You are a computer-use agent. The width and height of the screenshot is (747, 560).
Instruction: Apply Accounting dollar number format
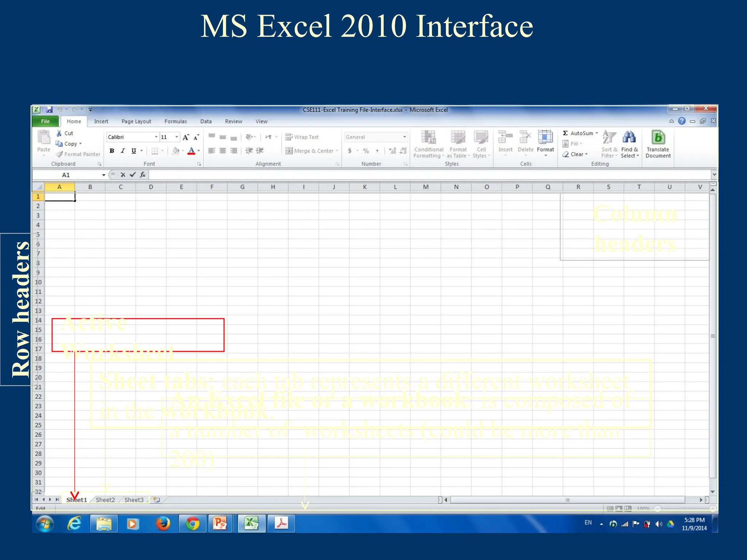tap(350, 151)
